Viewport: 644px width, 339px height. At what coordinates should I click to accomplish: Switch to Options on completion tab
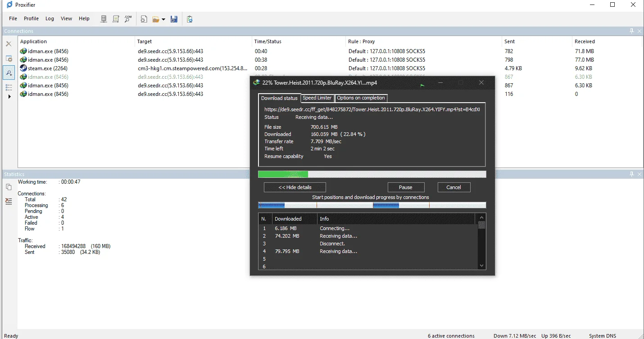(x=361, y=98)
